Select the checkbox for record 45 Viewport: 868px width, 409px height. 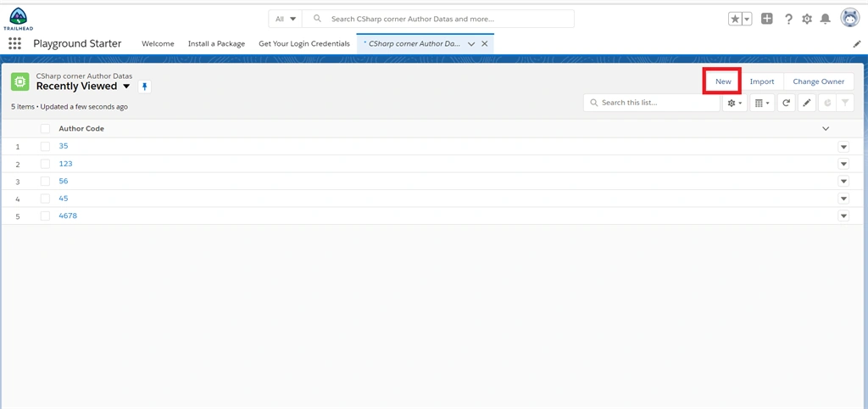46,199
